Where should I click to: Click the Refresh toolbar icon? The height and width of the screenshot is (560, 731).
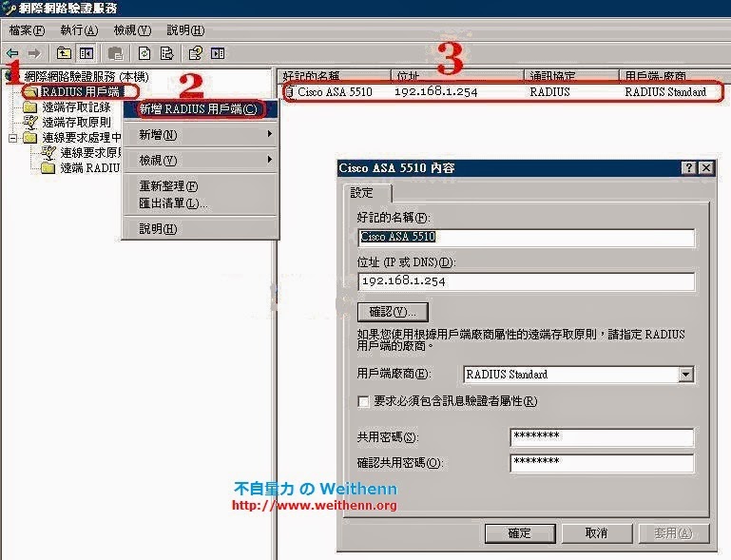pos(144,53)
